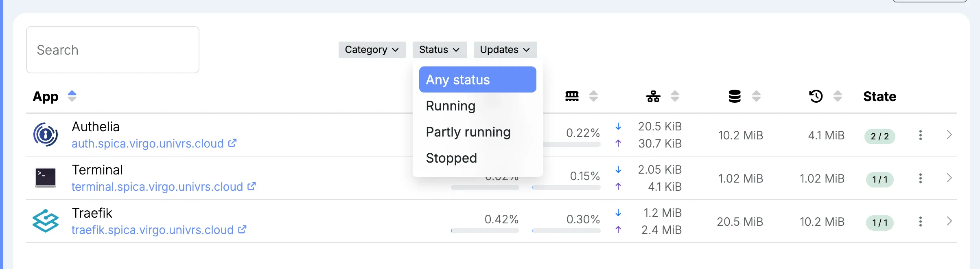Click the database storage column icon

(x=735, y=96)
